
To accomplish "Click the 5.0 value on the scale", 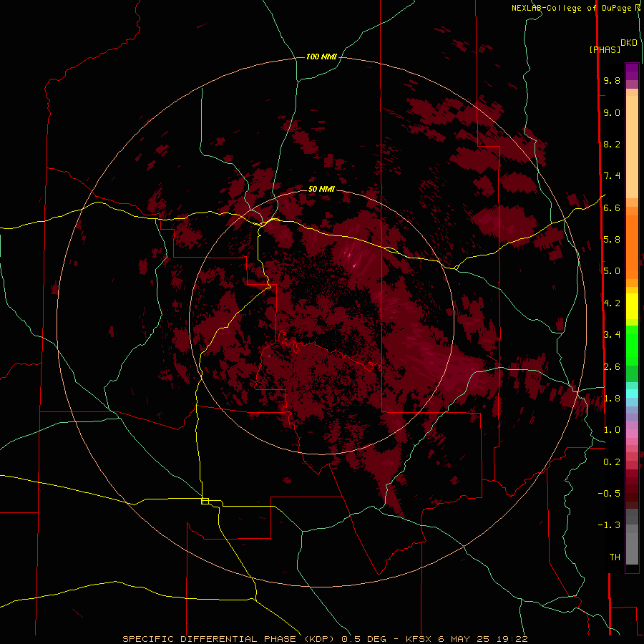I will (x=612, y=271).
